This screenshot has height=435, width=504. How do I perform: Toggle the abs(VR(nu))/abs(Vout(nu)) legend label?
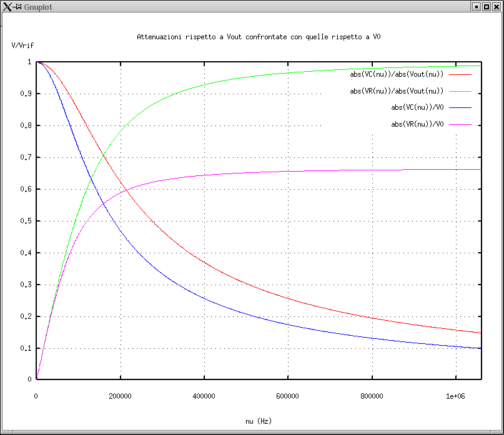coord(396,91)
